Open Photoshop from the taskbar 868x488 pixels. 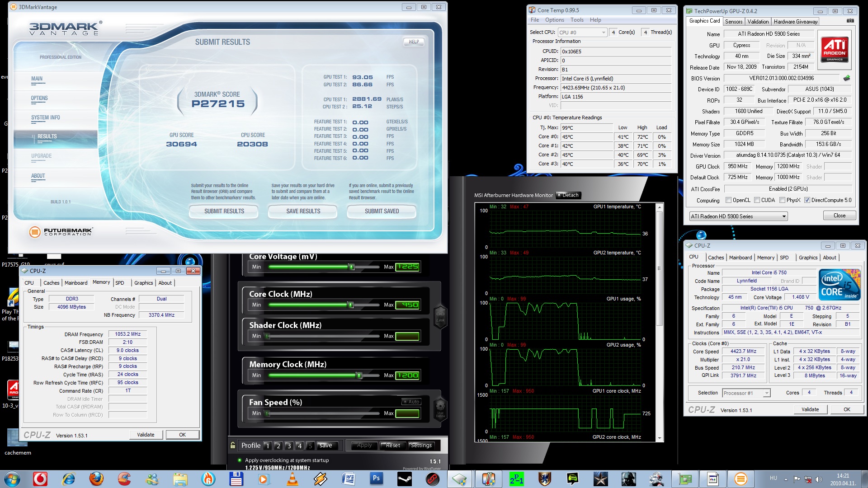(x=376, y=479)
